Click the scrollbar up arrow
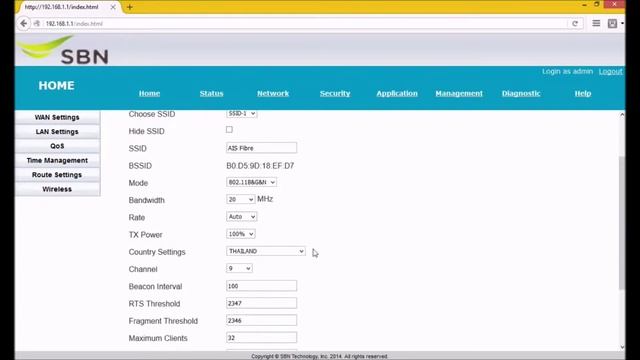The height and width of the screenshot is (360, 640). tap(622, 115)
